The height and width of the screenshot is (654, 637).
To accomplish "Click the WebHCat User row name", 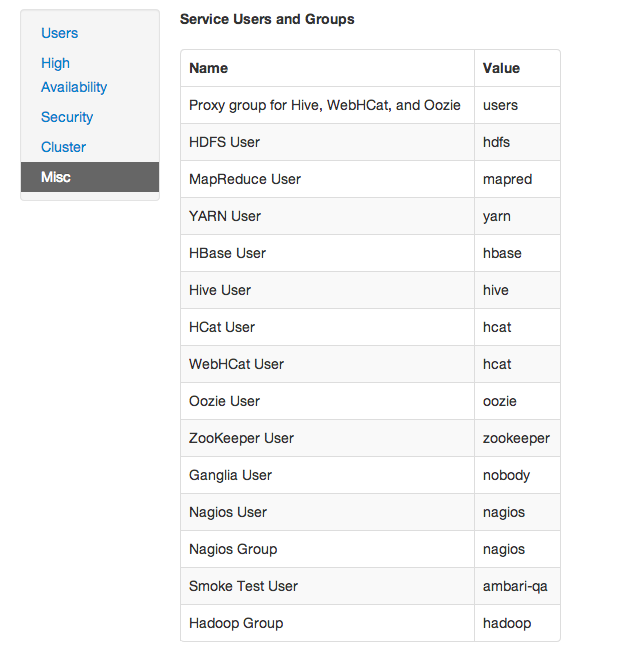I will click(236, 364).
